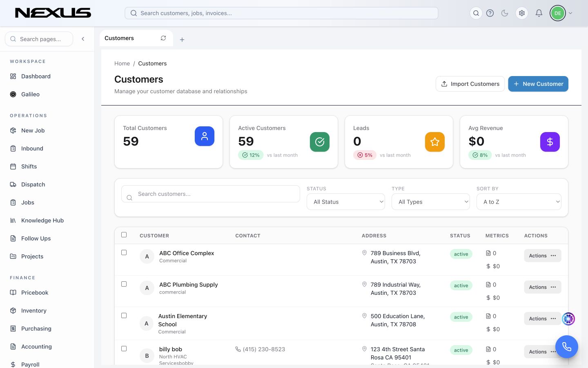The height and width of the screenshot is (368, 588).
Task: Check the ABC Plumbing Supply row checkbox
Action: [x=124, y=284]
